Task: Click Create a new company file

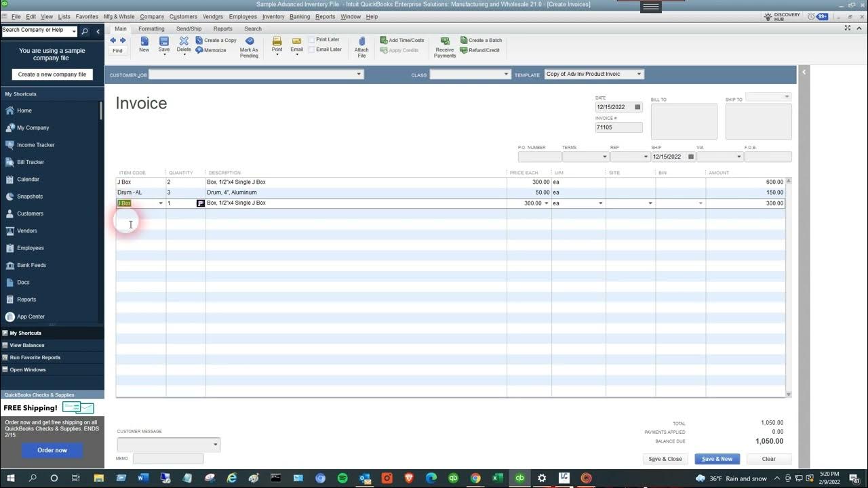Action: click(x=52, y=75)
